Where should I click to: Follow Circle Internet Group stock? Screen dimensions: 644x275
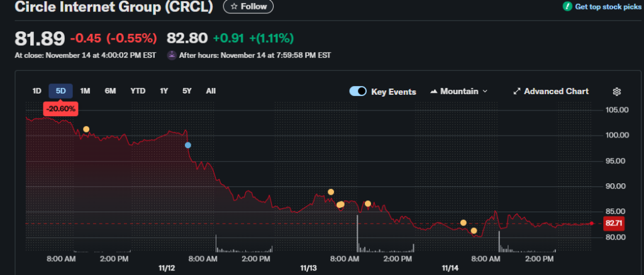point(248,6)
